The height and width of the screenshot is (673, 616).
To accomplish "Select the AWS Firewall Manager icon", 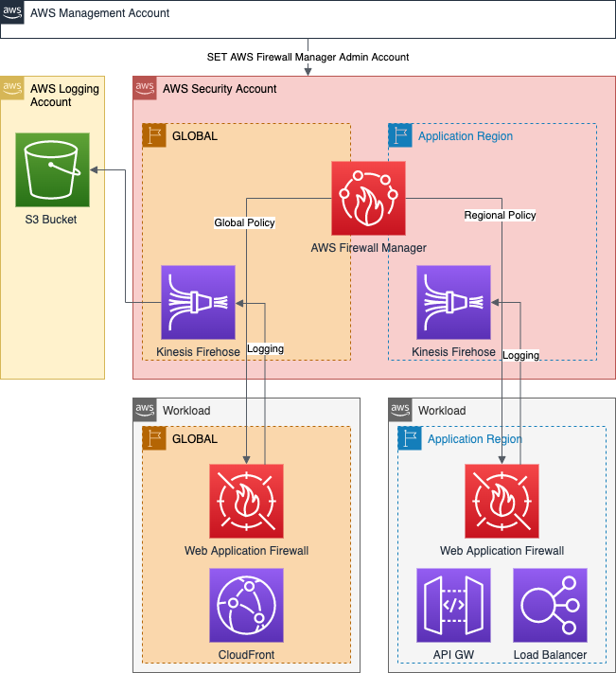I will click(x=368, y=198).
